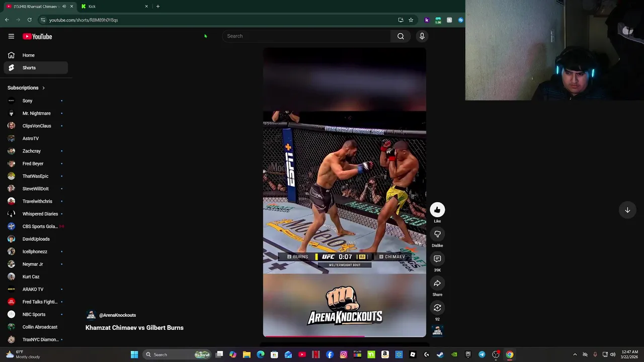Expand the Subscriptions section

pos(26,88)
